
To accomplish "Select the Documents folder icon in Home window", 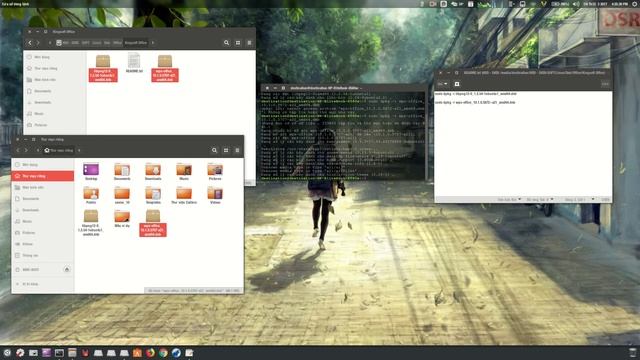I will click(x=122, y=169).
